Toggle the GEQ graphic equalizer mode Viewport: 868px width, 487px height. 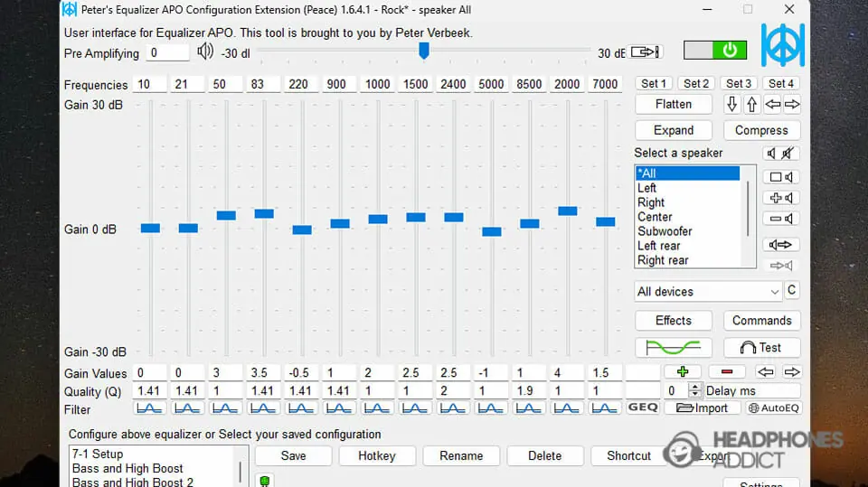[643, 408]
